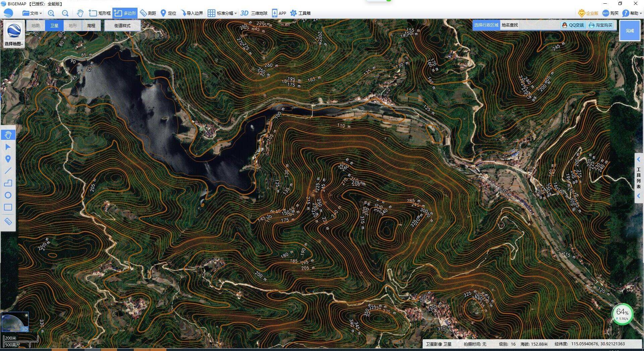Click the lower left-chevron below 工具列表
Screen dimensions: 644x351
[639, 196]
